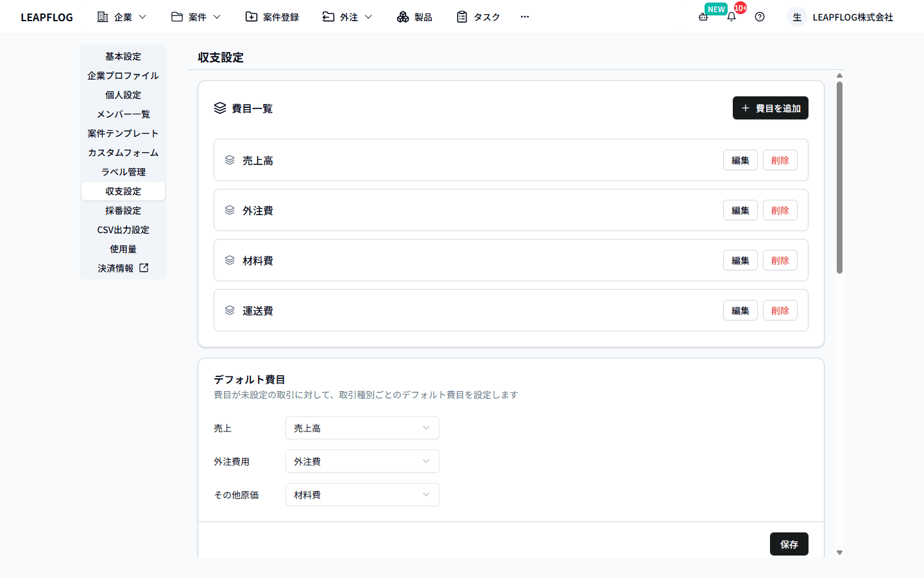Go to メンバー一覧 settings
This screenshot has width=924, height=578.
[x=123, y=114]
